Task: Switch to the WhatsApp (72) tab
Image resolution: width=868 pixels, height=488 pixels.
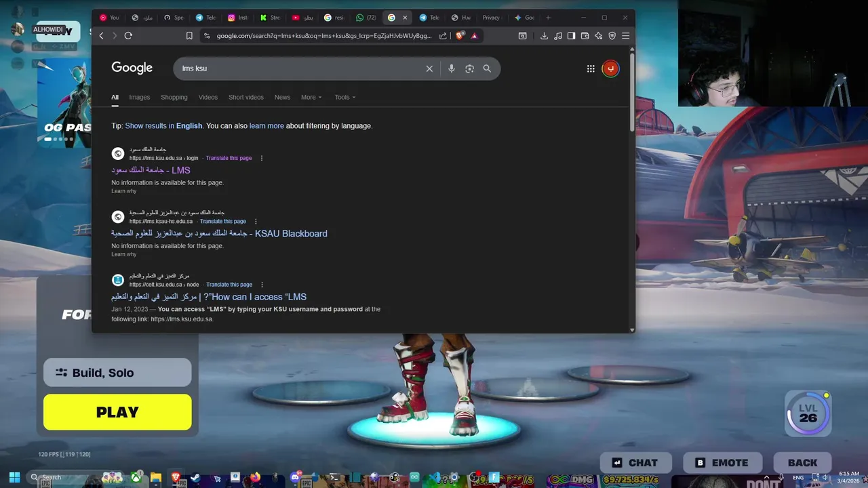Action: [x=367, y=18]
